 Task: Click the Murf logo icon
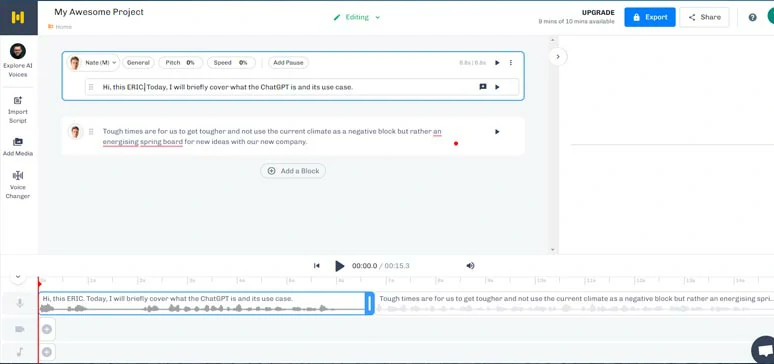click(18, 17)
